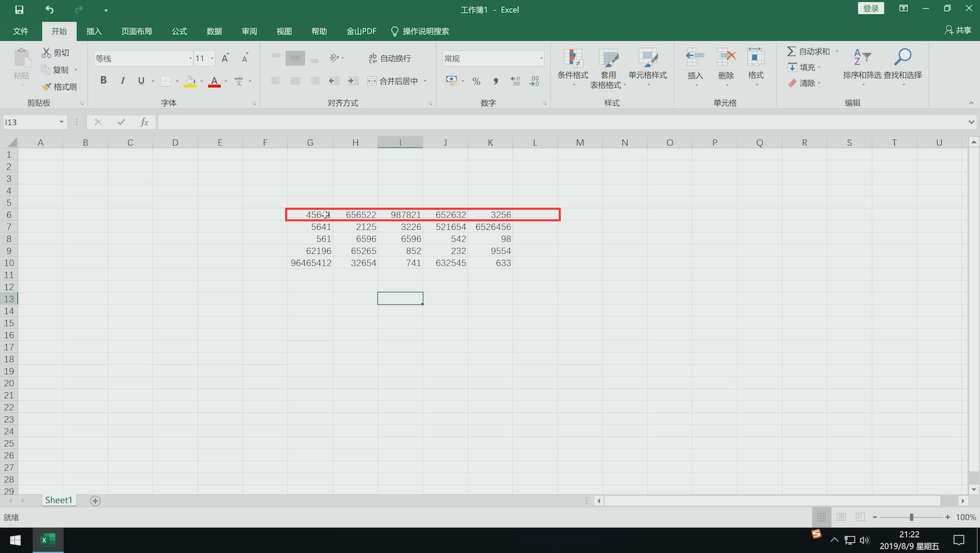This screenshot has height=553, width=980.
Task: Undo the last action
Action: (49, 10)
